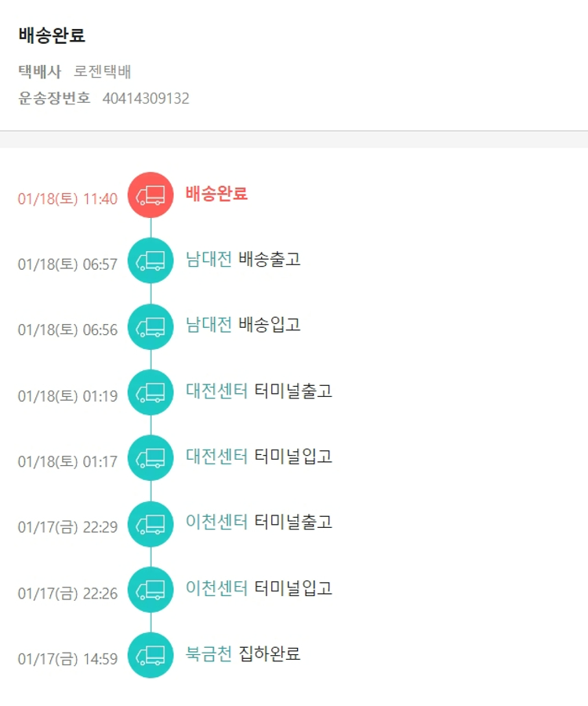Click 이천센터 in the 터미널입고 row

pos(216,588)
